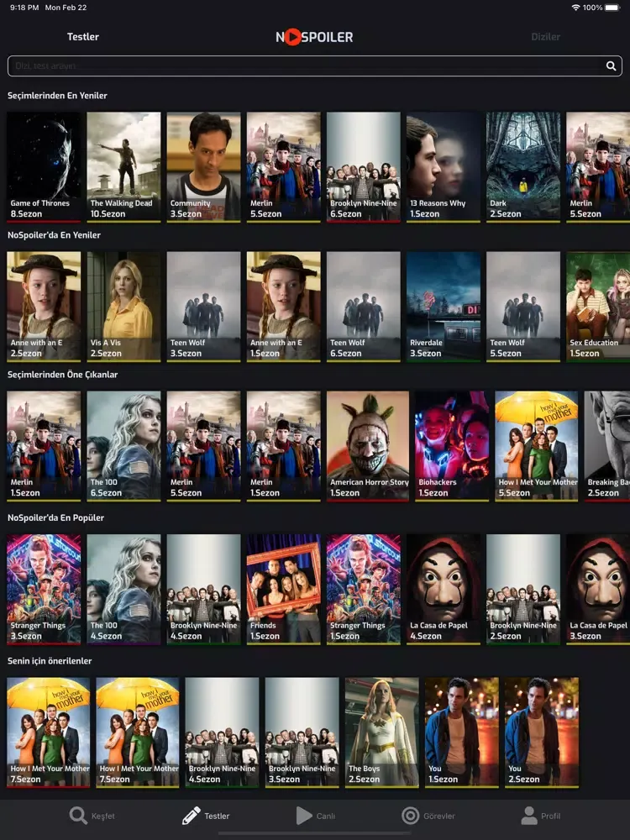Open The 100 4.Sezon poster
The image size is (630, 840).
[123, 590]
